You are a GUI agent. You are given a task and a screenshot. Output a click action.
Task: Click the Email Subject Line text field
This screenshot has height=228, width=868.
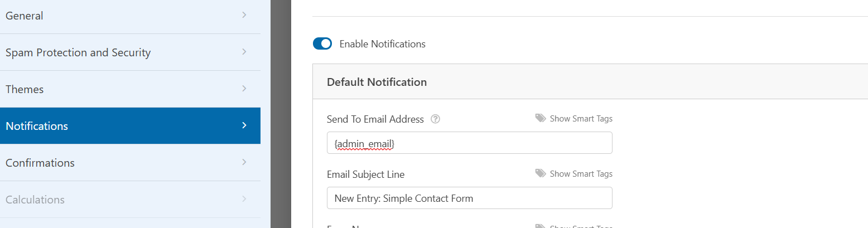[470, 198]
